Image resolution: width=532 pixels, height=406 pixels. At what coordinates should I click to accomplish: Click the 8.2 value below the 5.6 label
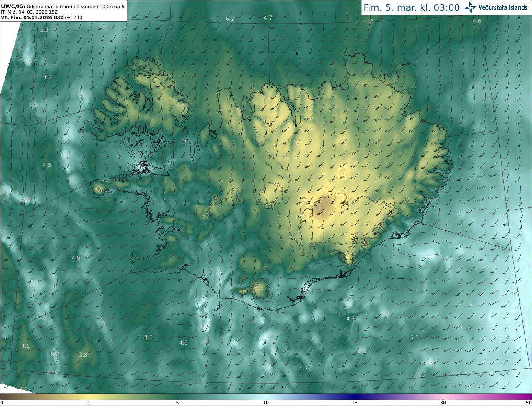[x=362, y=351]
